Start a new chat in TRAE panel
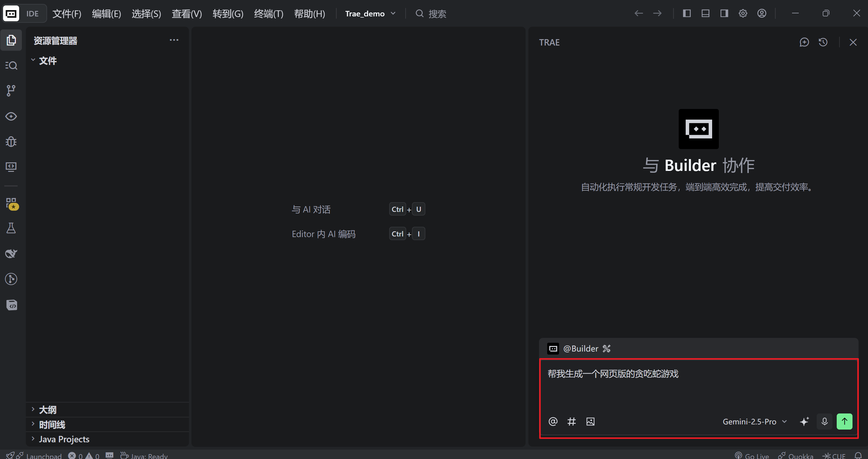This screenshot has height=459, width=868. (x=804, y=42)
